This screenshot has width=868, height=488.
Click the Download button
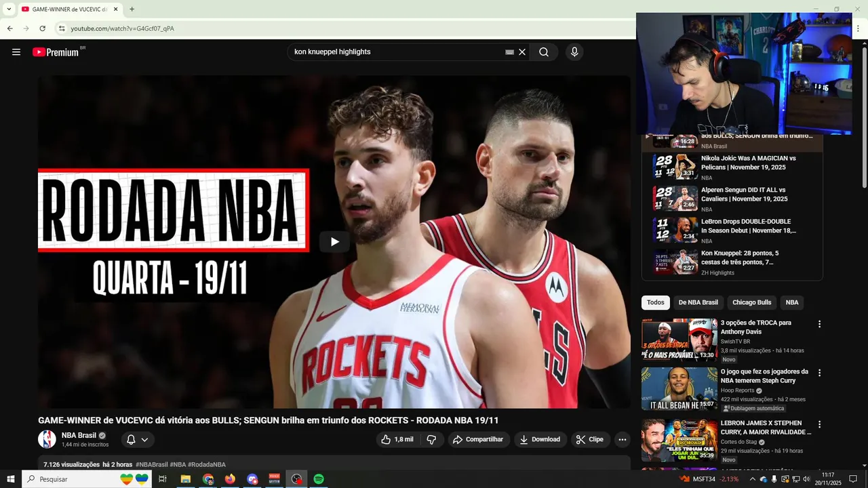click(x=539, y=439)
